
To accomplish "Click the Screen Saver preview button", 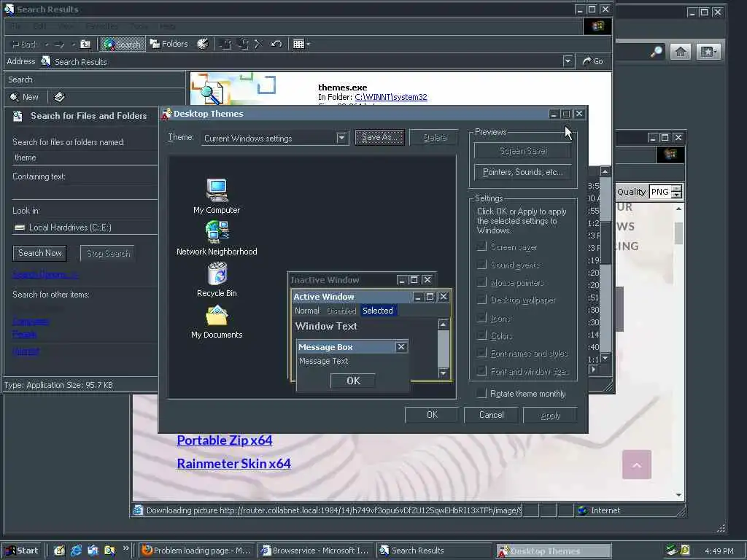I will [x=523, y=151].
